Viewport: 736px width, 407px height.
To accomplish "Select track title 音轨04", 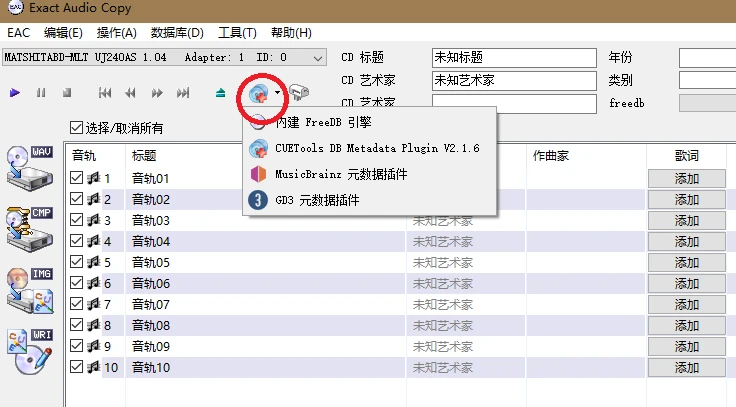I will (150, 241).
